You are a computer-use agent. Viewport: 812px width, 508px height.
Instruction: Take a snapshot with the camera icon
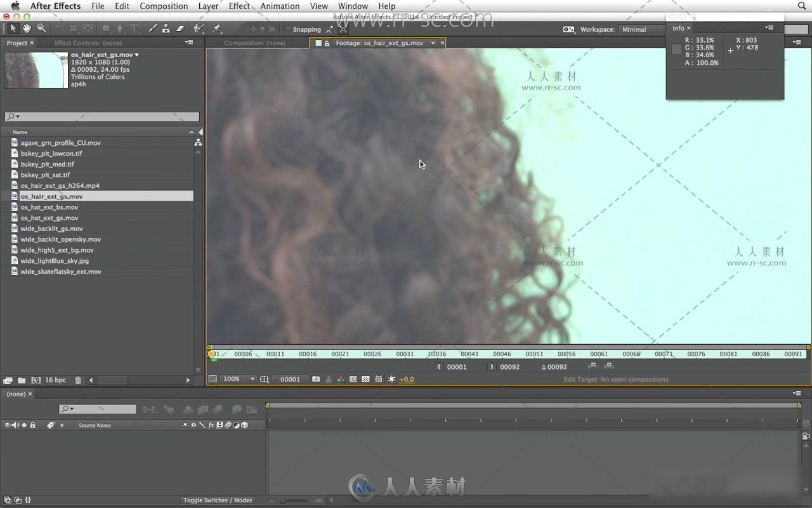tap(316, 379)
